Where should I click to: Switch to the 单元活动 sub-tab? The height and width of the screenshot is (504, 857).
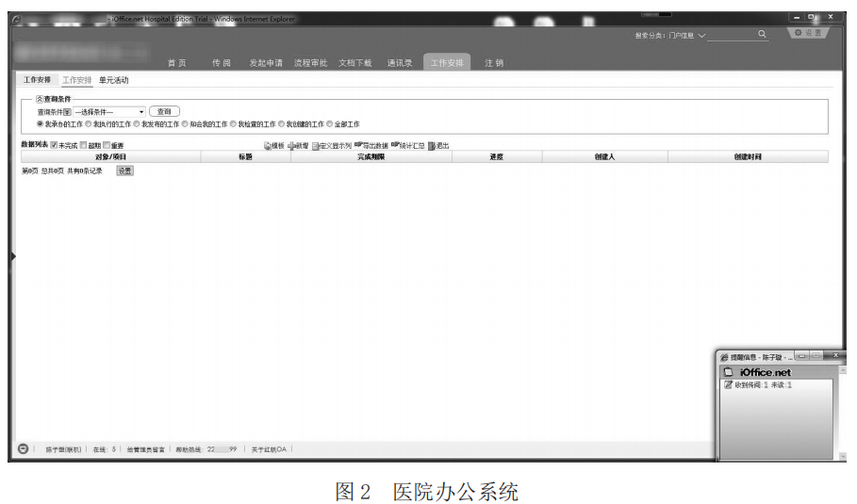pos(113,81)
